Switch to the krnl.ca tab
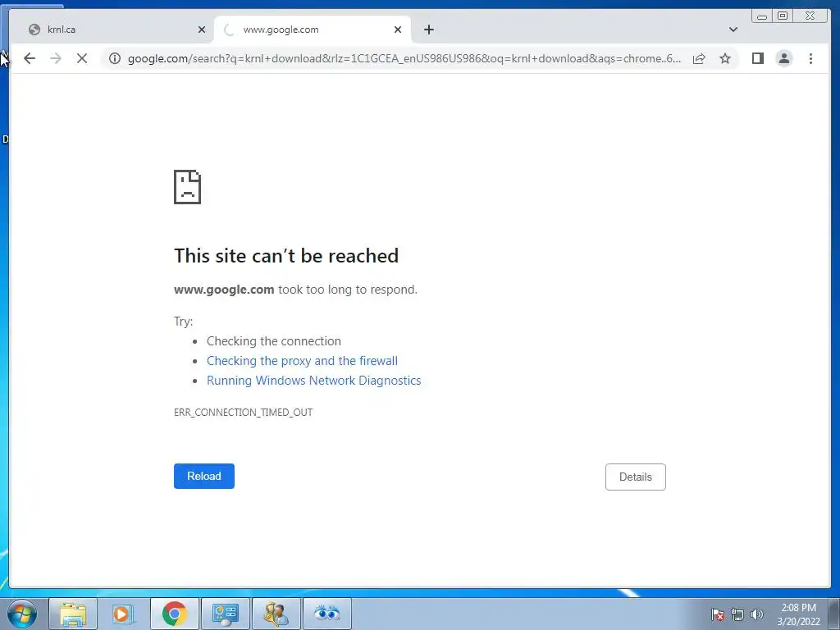The width and height of the screenshot is (840, 630). click(112, 30)
